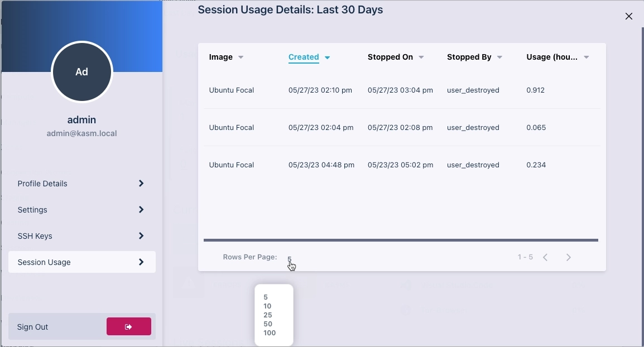Sort table by Stopped By arrow
The height and width of the screenshot is (347, 644).
(x=499, y=57)
